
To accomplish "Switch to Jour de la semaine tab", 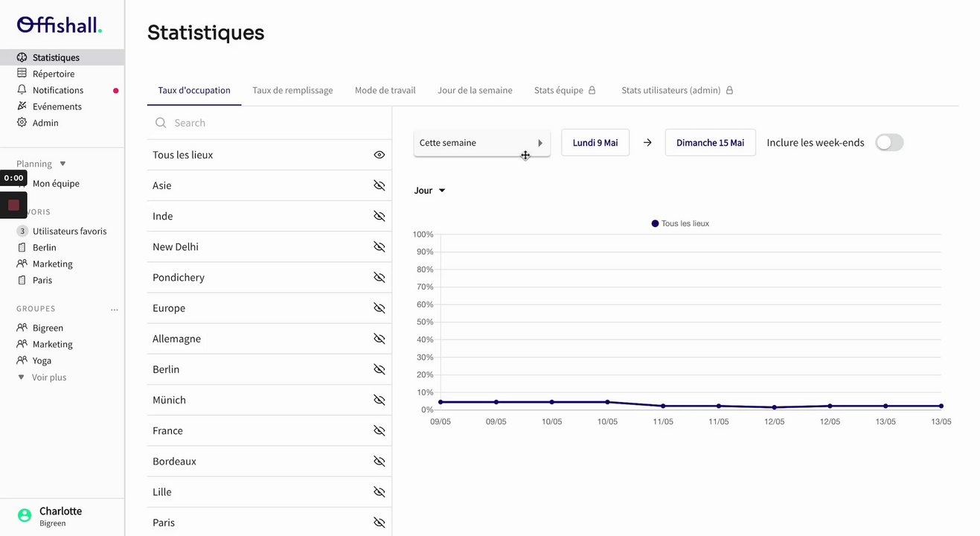I will [x=475, y=90].
